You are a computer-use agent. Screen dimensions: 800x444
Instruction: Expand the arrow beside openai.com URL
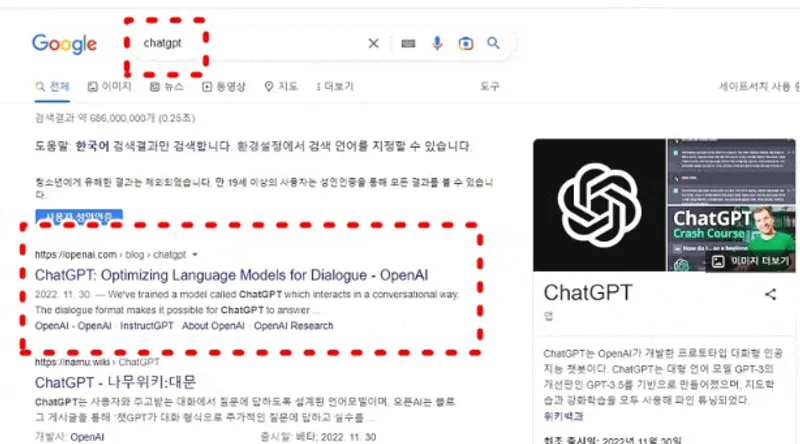point(195,254)
